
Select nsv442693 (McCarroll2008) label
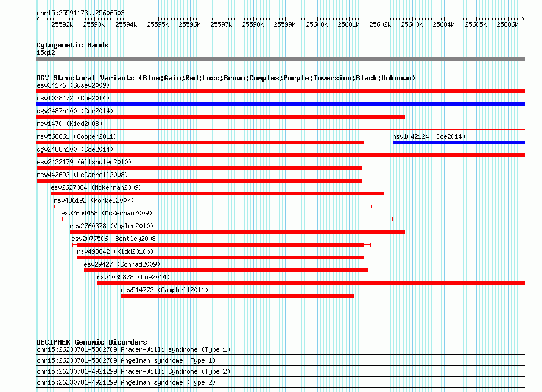pyautogui.click(x=82, y=175)
